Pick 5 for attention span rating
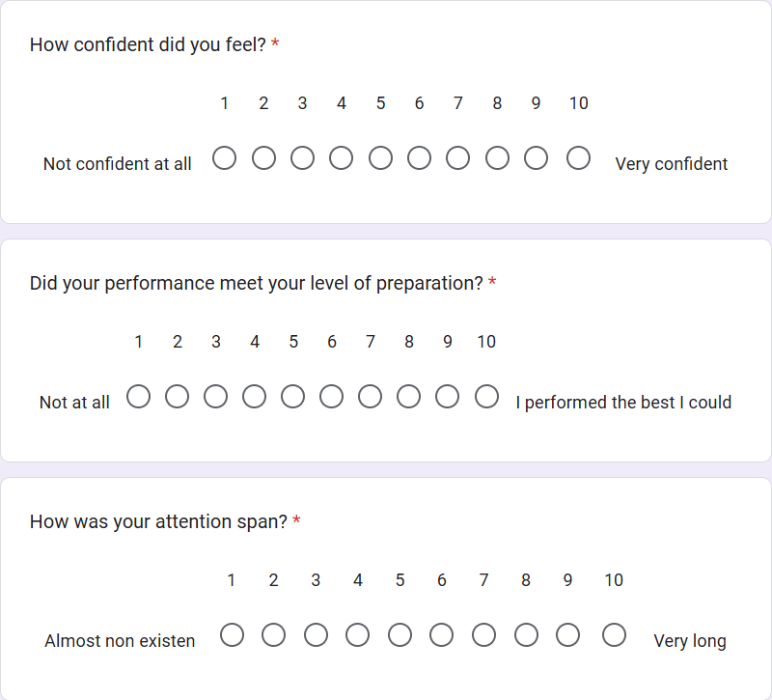 pos(400,635)
